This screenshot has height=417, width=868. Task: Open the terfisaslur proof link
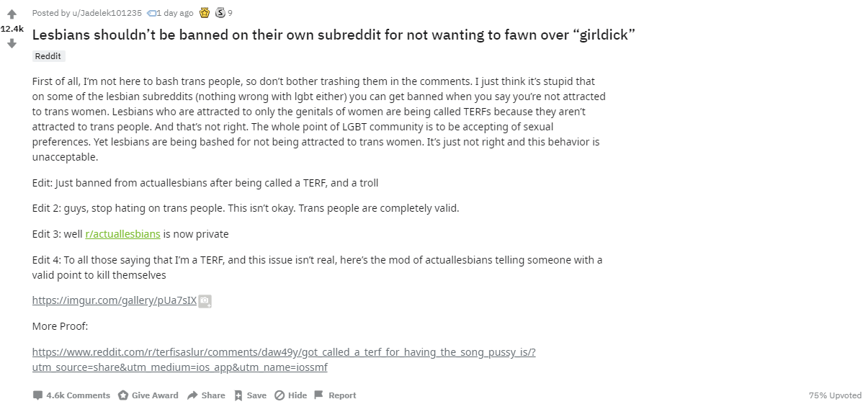(x=284, y=352)
